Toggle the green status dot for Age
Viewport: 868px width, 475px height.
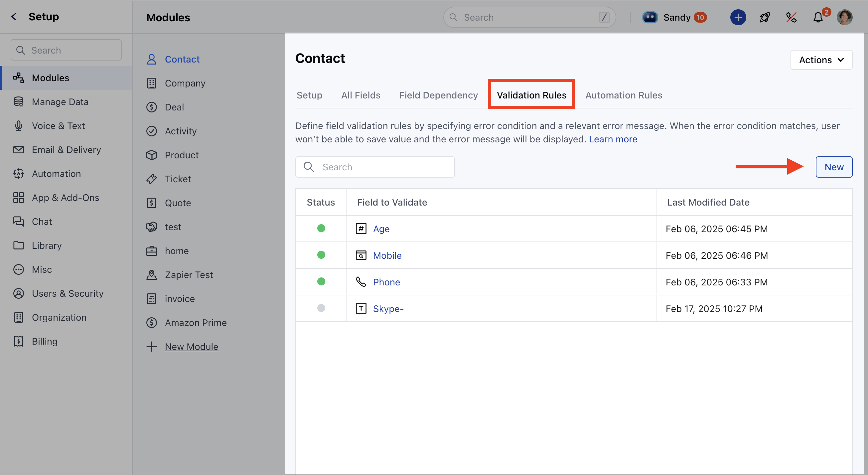click(x=321, y=229)
